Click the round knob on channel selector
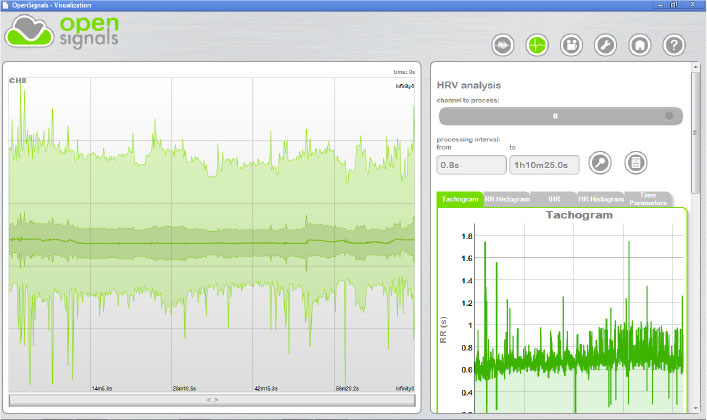Viewport: 707px width, 420px height. pyautogui.click(x=669, y=116)
